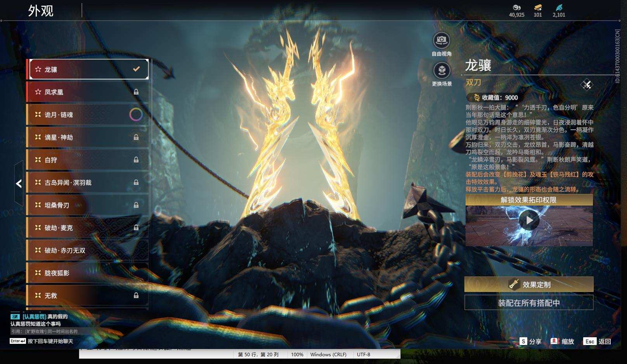The width and height of the screenshot is (627, 364).
Task: Select 破劫·赤刃无双 from the list
Action: tap(87, 250)
